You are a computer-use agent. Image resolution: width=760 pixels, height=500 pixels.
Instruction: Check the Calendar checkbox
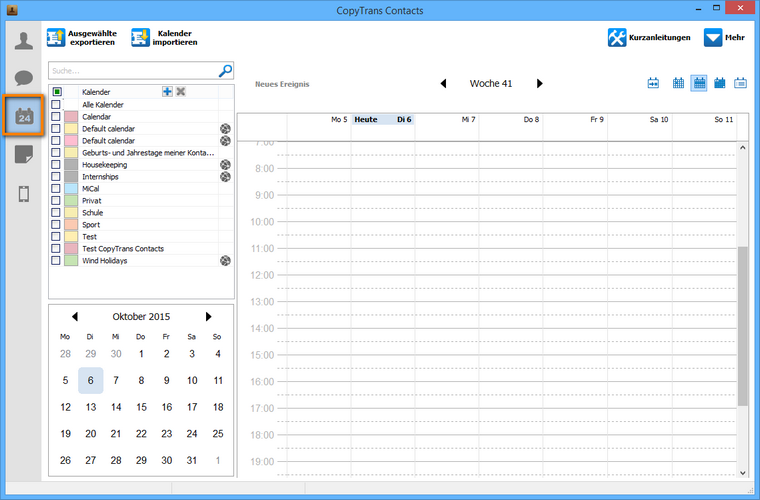click(x=56, y=117)
